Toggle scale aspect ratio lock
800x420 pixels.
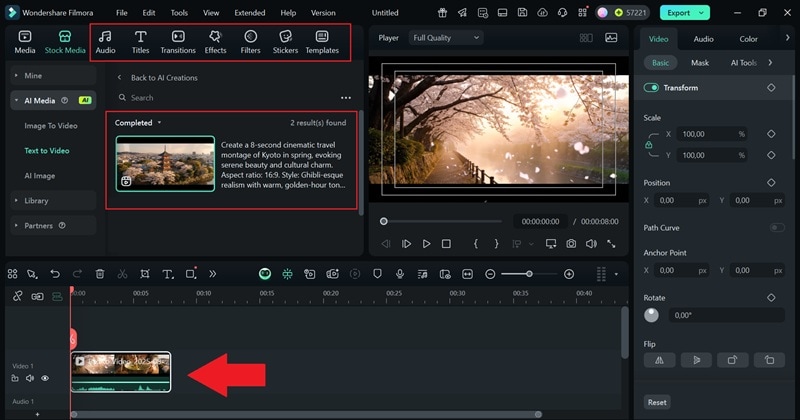coord(648,145)
